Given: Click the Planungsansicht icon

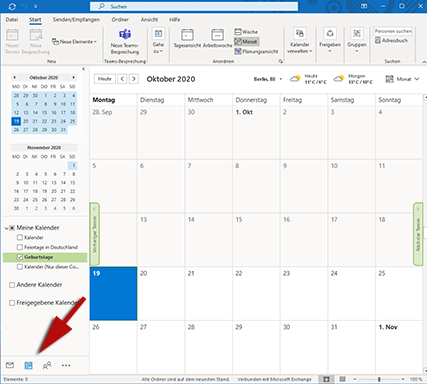Looking at the screenshot, I should (238, 51).
